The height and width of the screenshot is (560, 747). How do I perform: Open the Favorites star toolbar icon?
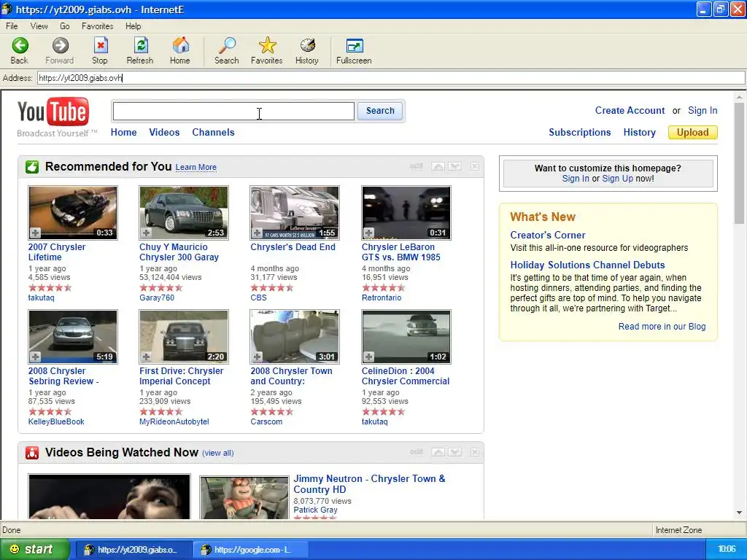(267, 50)
